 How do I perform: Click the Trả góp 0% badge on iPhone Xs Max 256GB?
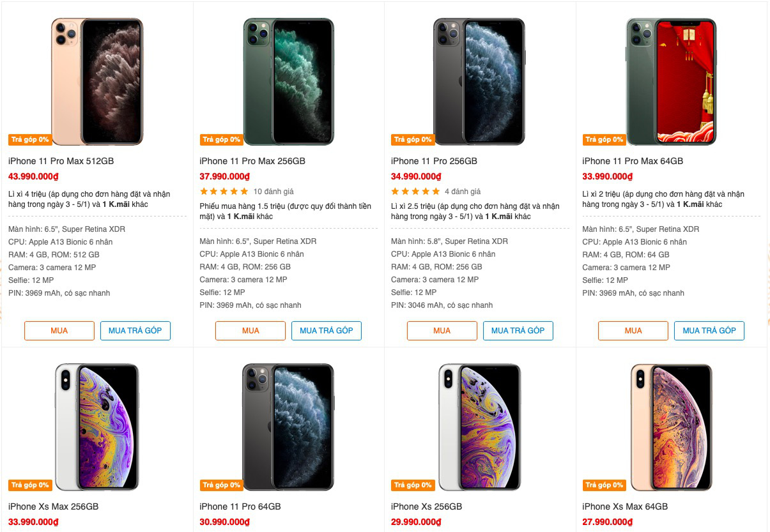tap(29, 485)
